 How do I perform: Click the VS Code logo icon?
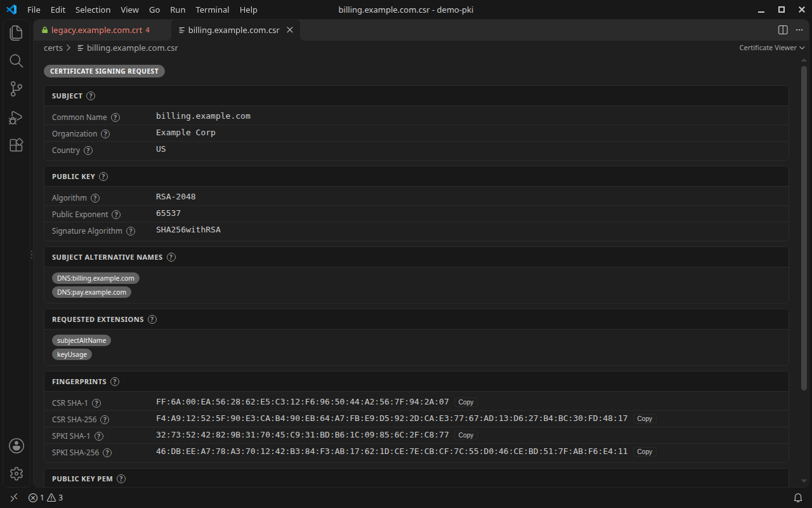point(11,10)
